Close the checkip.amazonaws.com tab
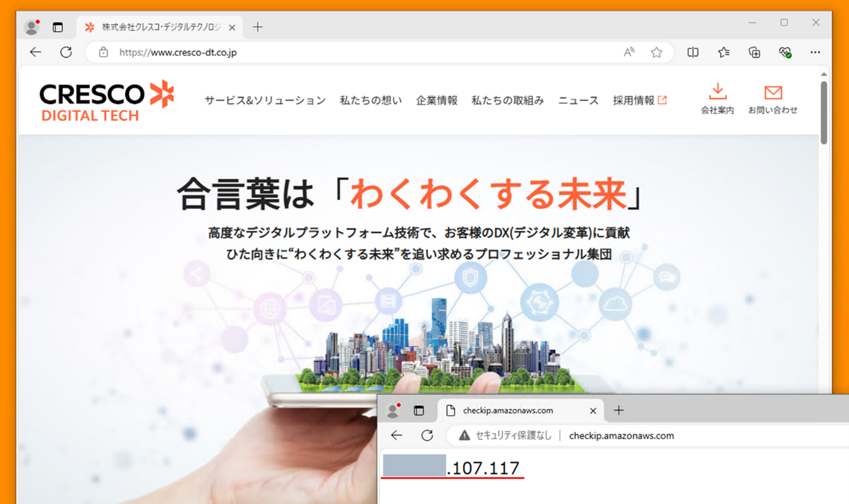The image size is (849, 504). 593,411
